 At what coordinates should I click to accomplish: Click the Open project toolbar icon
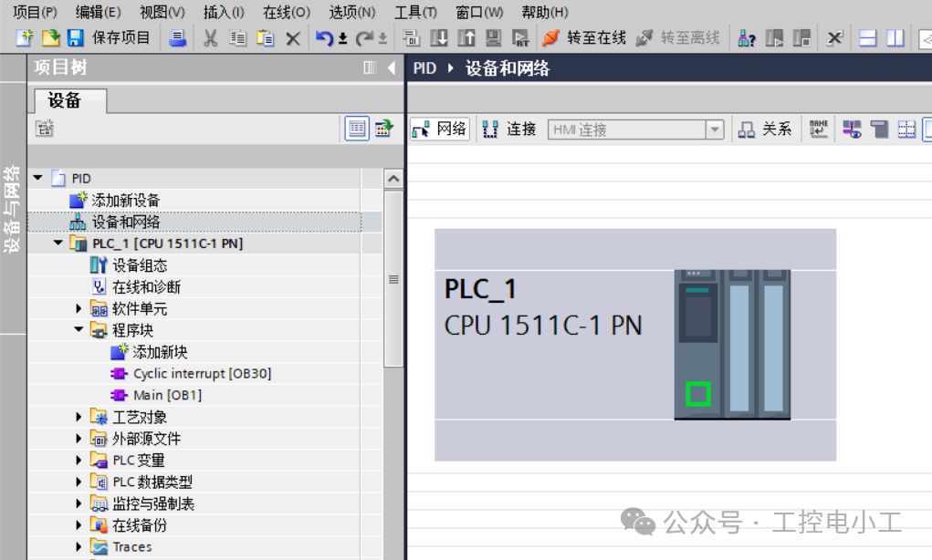pyautogui.click(x=50, y=38)
